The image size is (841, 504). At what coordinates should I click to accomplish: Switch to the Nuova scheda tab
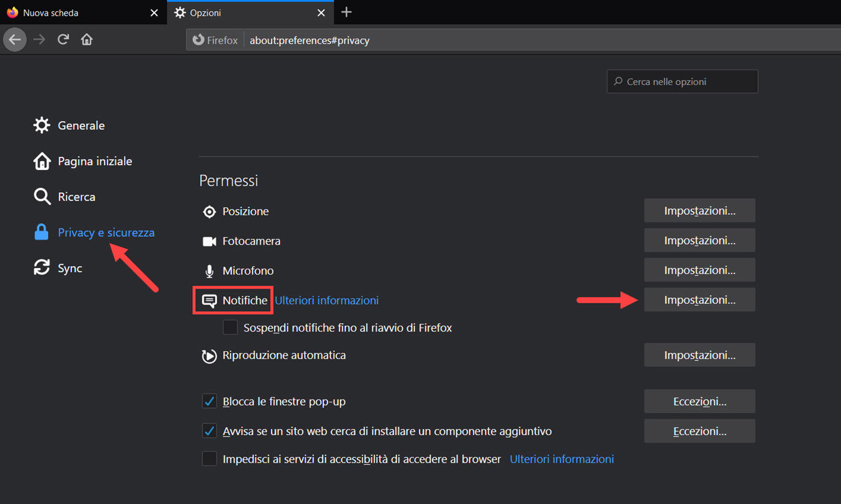[78, 13]
